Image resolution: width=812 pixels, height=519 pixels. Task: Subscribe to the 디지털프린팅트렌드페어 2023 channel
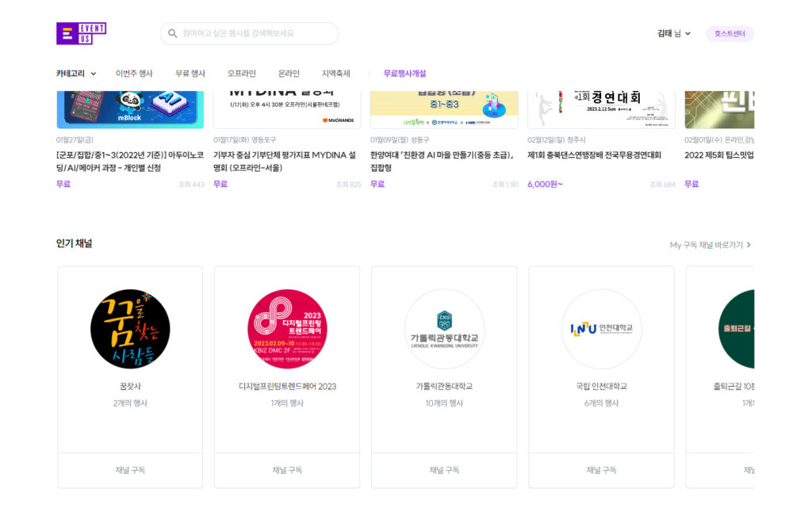pyautogui.click(x=287, y=470)
